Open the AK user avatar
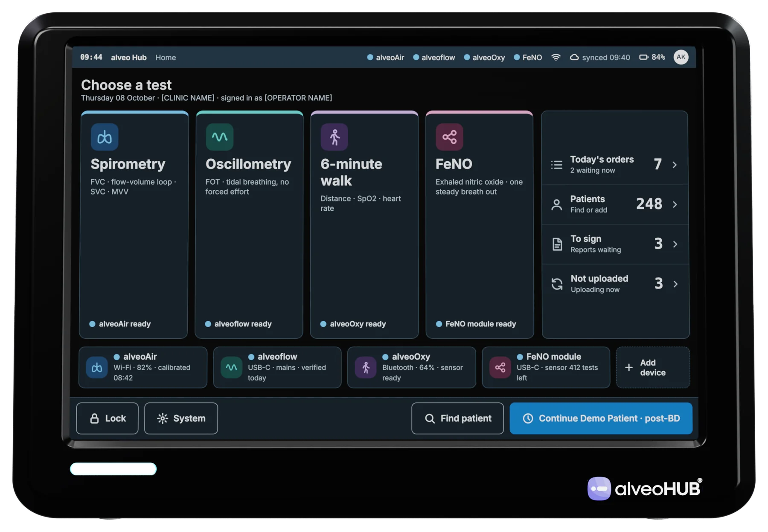The height and width of the screenshot is (532, 768). [681, 57]
